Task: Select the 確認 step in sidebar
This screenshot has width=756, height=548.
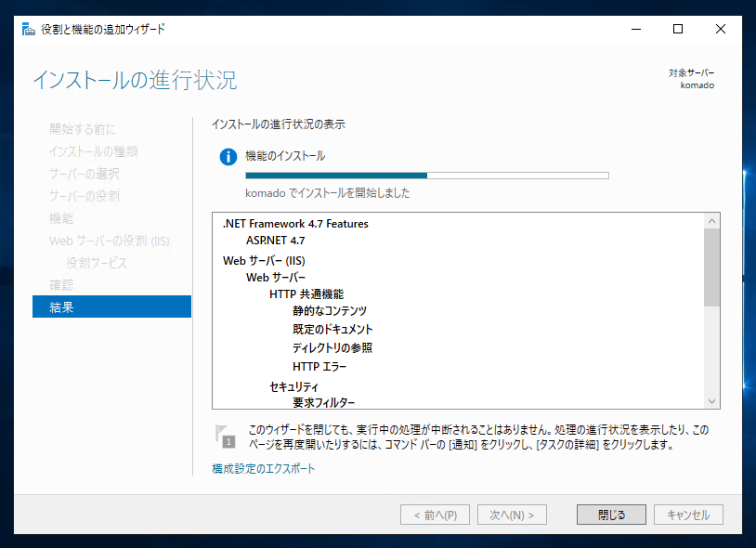Action: tap(61, 285)
